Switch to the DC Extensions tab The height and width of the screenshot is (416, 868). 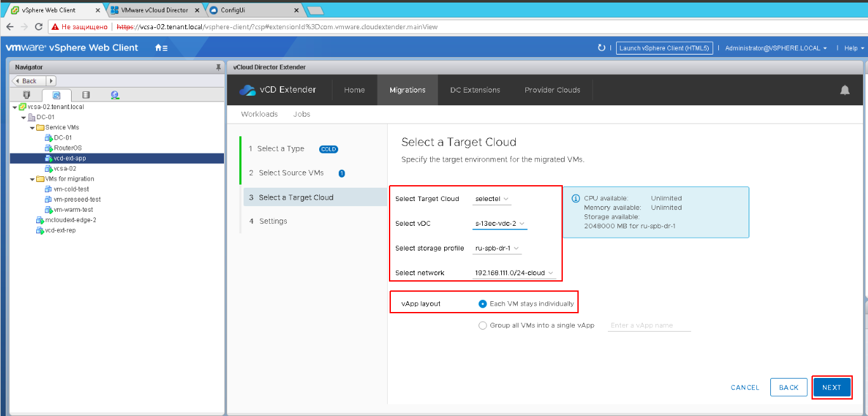pyautogui.click(x=475, y=90)
